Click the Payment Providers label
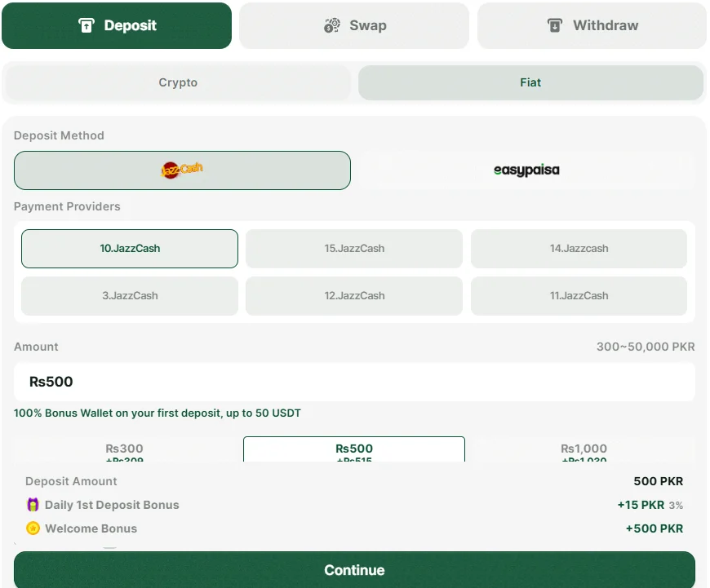This screenshot has width=710, height=588. click(67, 206)
